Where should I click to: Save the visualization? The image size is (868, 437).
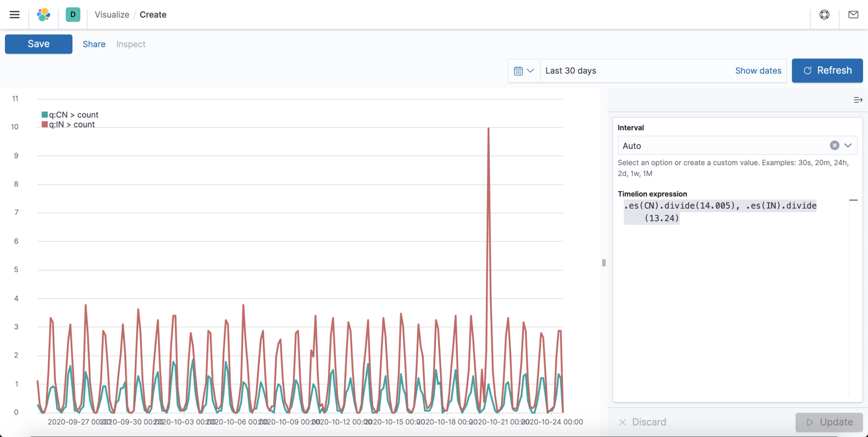(38, 43)
